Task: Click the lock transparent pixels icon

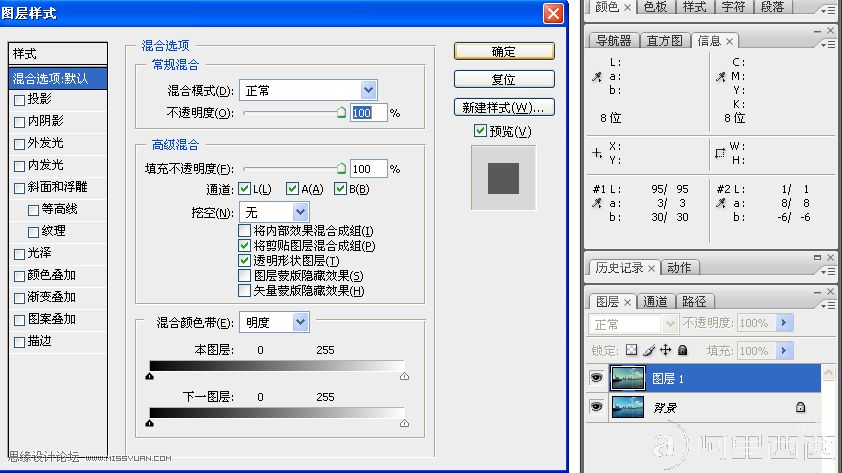Action: click(631, 351)
